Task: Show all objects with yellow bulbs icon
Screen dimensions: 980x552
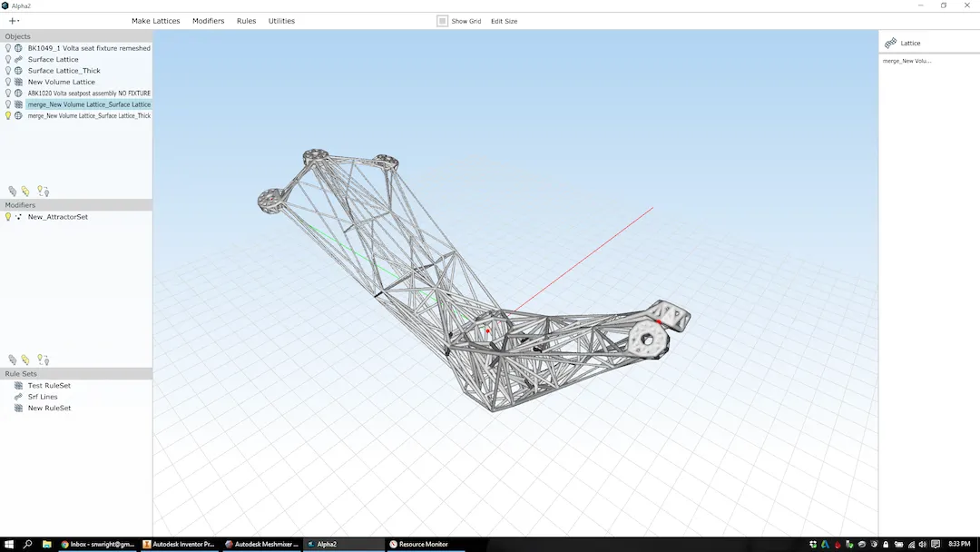Action: (25, 191)
